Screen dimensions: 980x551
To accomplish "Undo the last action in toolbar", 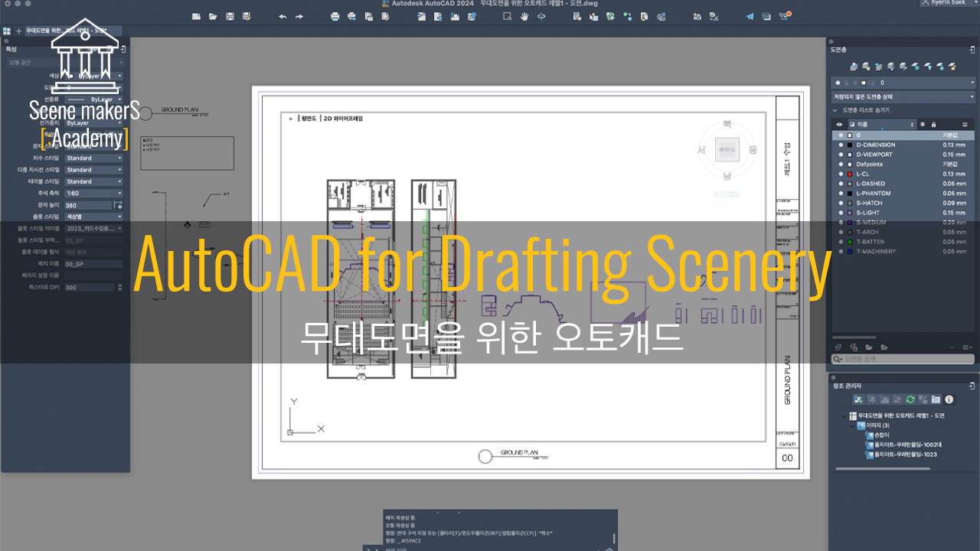I will coord(283,16).
